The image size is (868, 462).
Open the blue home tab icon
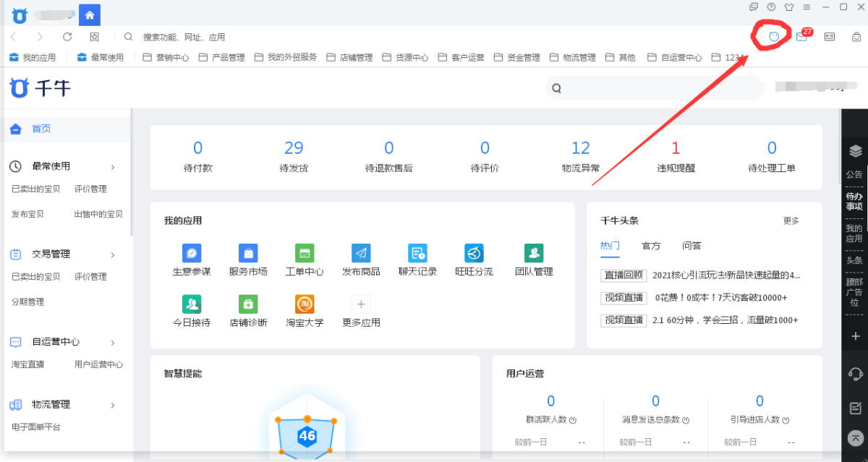pos(90,14)
